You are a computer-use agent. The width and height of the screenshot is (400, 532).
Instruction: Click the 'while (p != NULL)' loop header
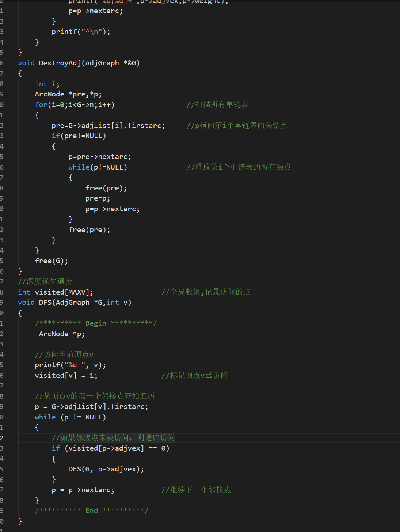[x=71, y=417]
